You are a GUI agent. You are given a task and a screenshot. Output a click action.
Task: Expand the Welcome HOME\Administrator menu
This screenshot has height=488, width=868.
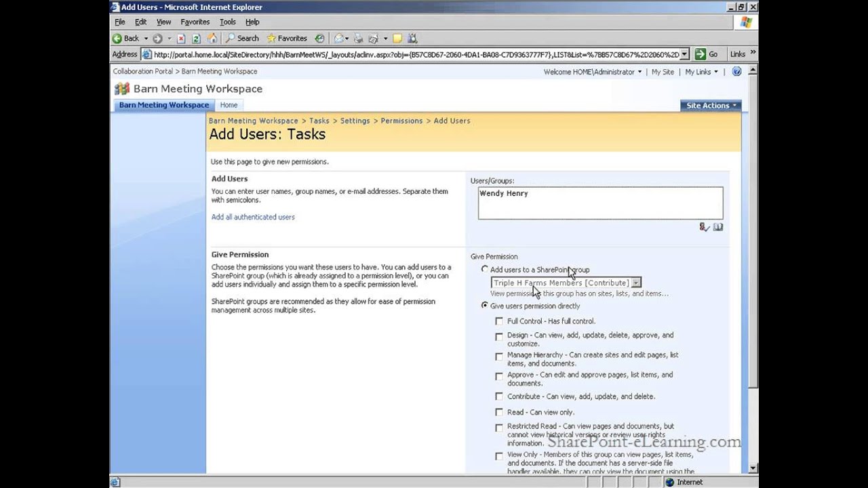pos(592,72)
